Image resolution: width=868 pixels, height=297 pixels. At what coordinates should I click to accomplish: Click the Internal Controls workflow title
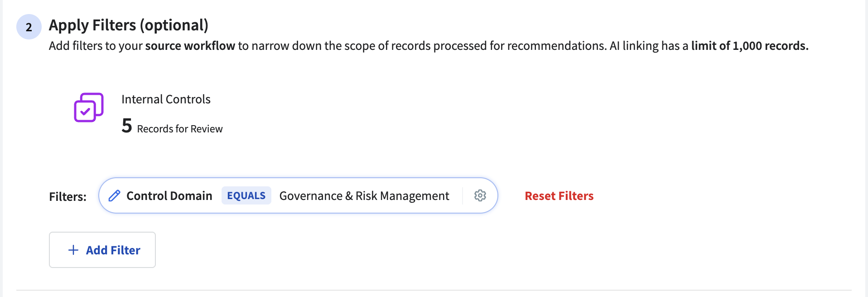coord(166,99)
